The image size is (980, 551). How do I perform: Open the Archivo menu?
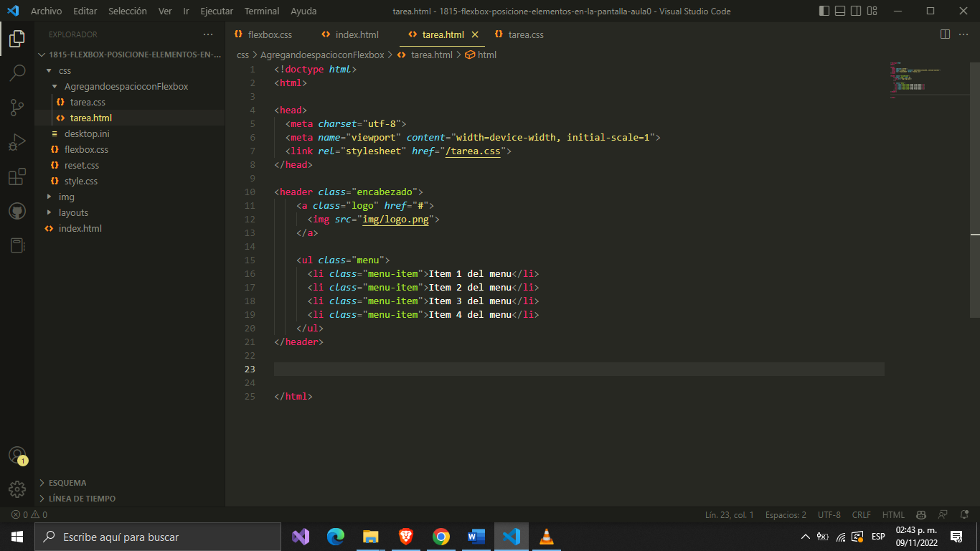(46, 11)
